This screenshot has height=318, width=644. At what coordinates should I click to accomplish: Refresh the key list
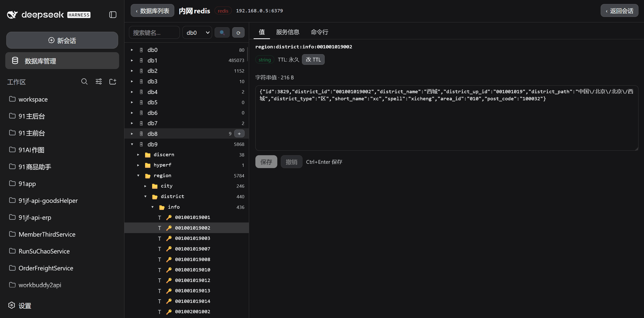pyautogui.click(x=238, y=33)
